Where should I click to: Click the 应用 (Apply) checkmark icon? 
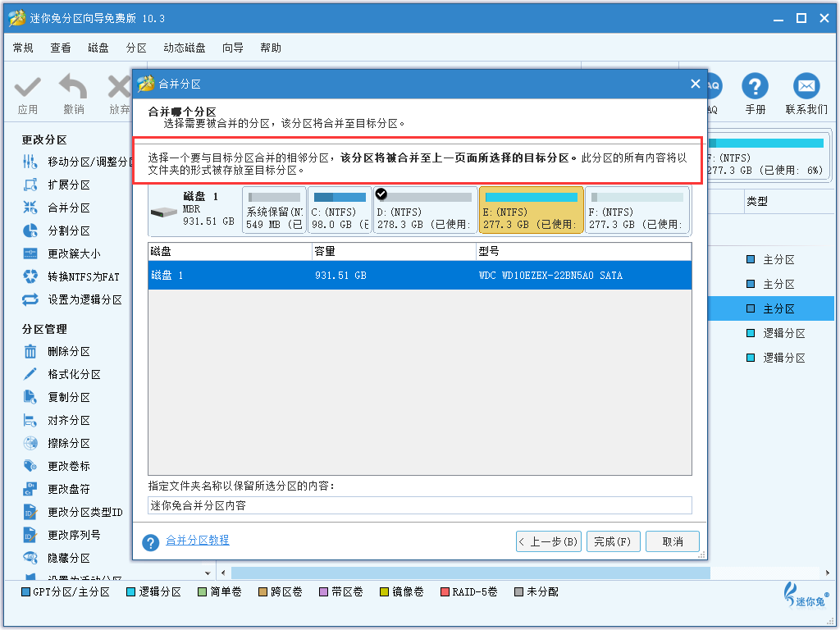[x=27, y=87]
